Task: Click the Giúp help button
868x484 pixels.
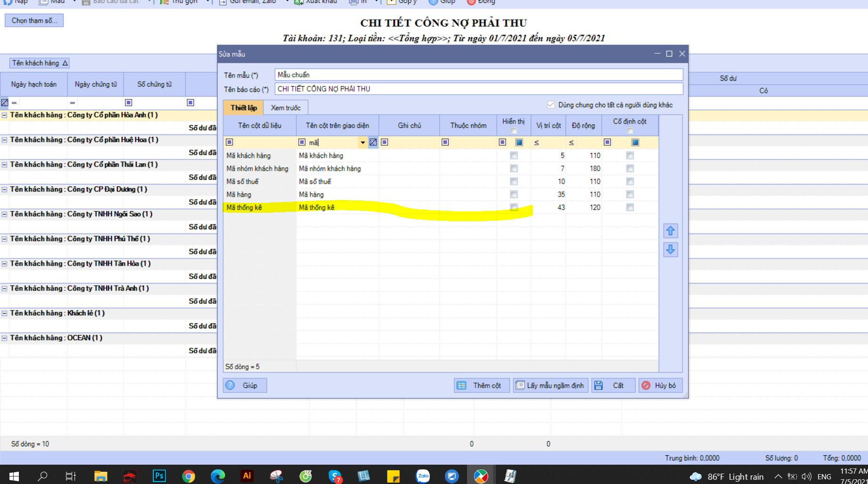Action: tap(245, 385)
